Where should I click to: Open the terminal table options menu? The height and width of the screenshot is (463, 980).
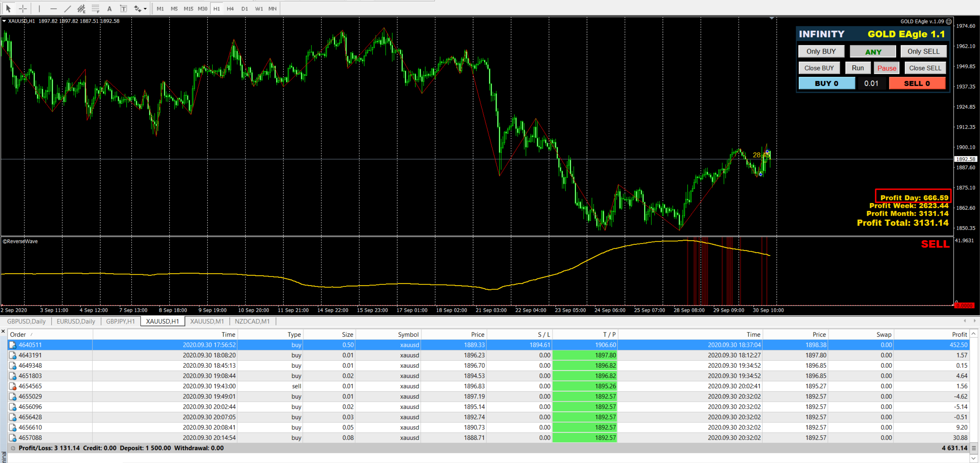[x=973, y=448]
